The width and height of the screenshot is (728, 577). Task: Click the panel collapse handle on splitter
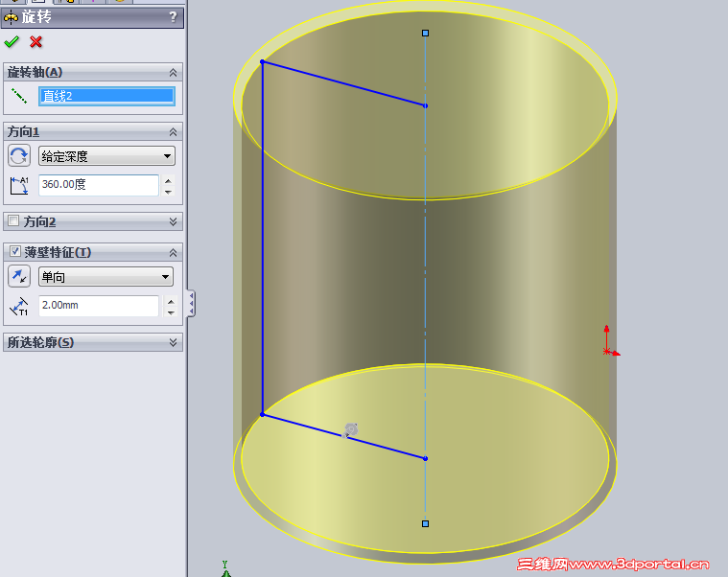pos(191,303)
